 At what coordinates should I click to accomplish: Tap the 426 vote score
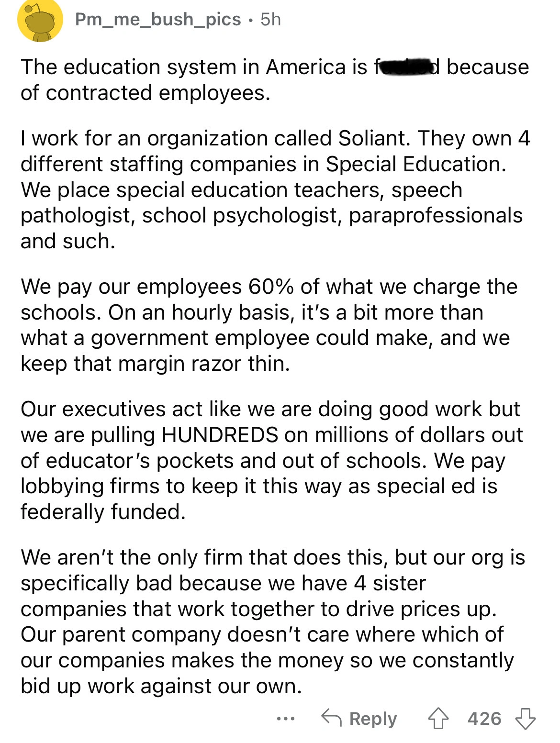pyautogui.click(x=484, y=719)
